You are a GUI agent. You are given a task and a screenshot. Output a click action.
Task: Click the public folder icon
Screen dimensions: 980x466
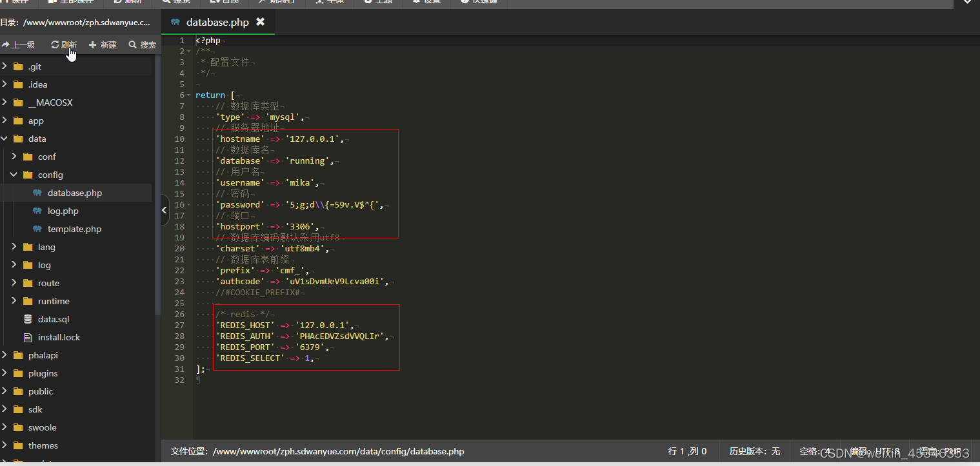(x=17, y=391)
